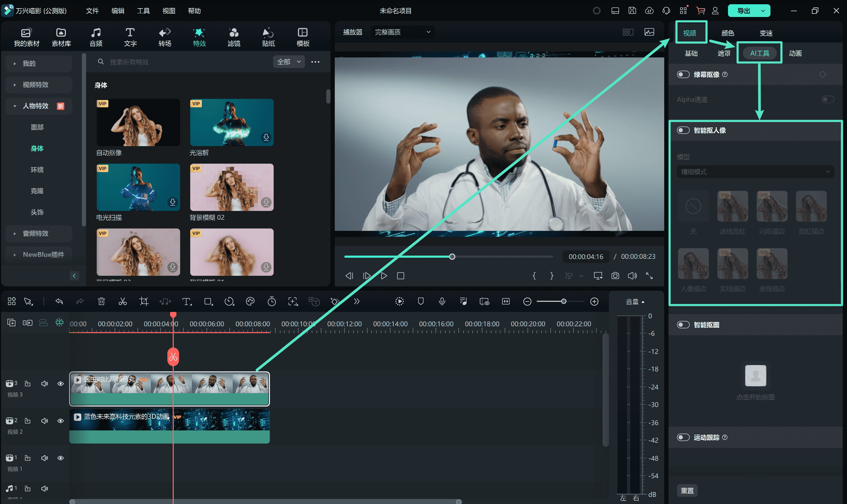Open the shopping cart icon
This screenshot has height=504, width=847.
point(700,11)
